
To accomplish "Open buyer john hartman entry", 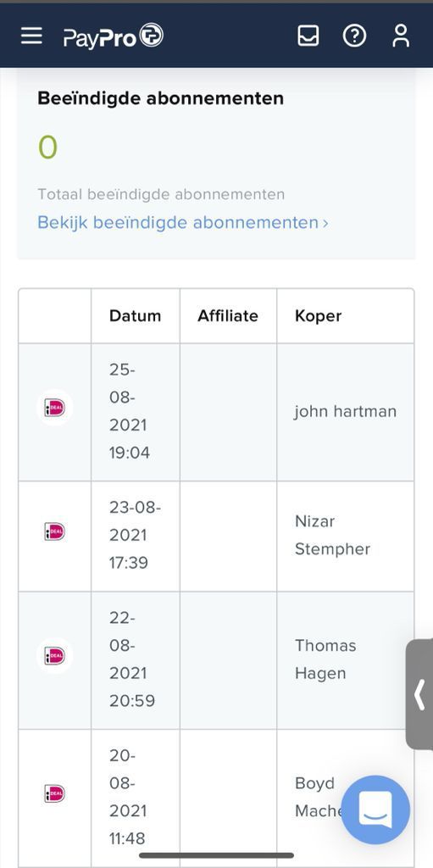I will coord(345,412).
